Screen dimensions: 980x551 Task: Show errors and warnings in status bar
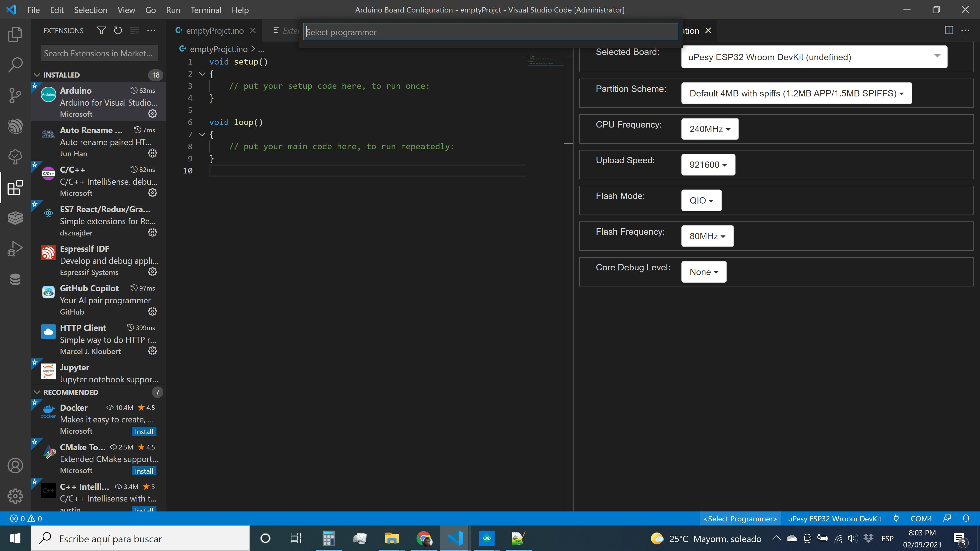pos(26,519)
